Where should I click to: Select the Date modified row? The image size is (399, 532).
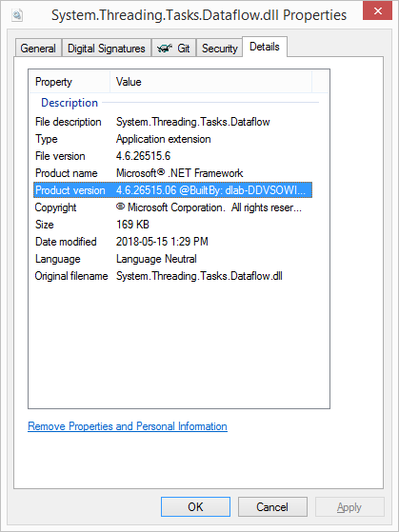pos(172,242)
